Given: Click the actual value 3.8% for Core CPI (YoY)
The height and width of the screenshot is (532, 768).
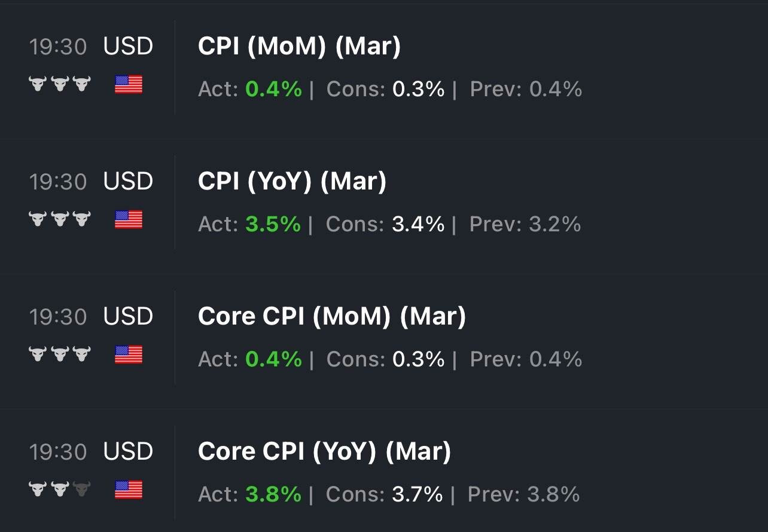Looking at the screenshot, I should (x=273, y=494).
